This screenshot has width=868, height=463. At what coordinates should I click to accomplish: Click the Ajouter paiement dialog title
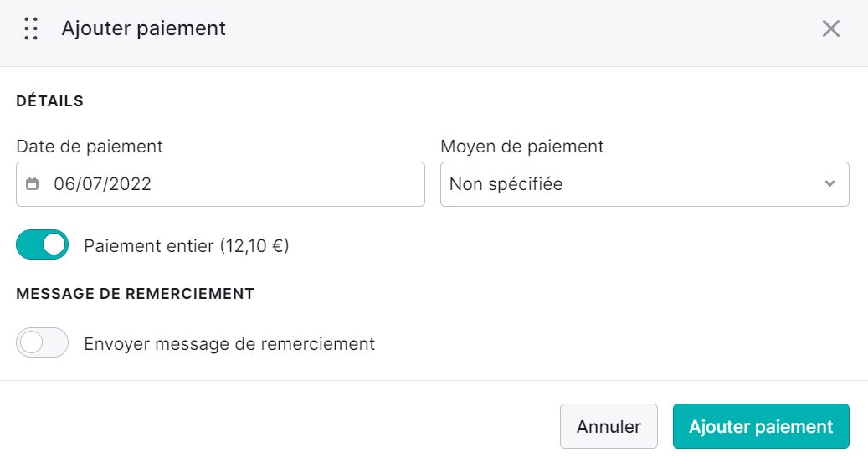(143, 28)
